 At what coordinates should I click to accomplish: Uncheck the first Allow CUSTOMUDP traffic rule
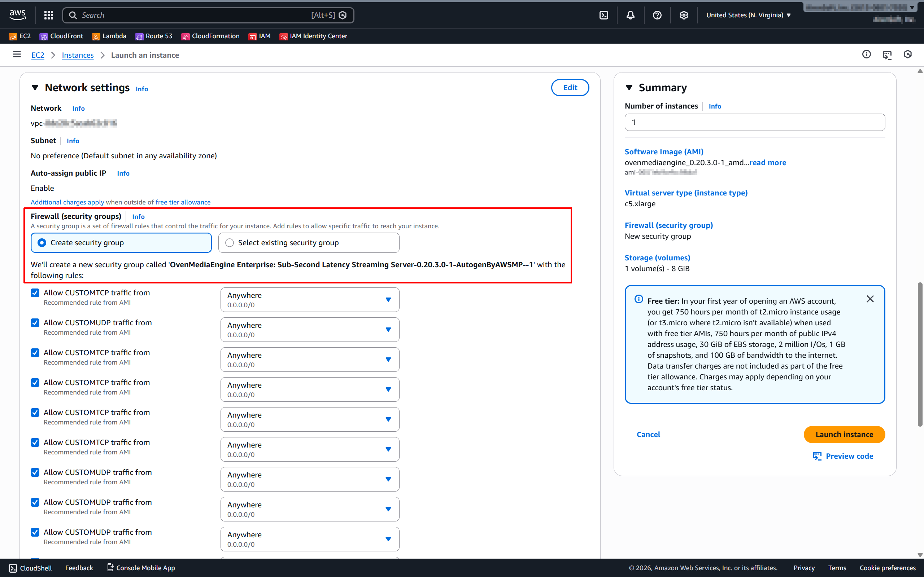click(x=35, y=323)
